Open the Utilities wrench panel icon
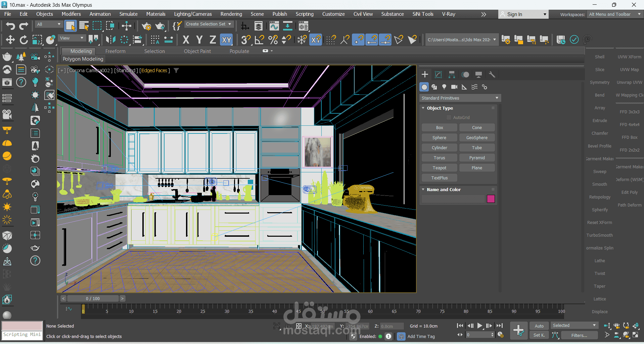The height and width of the screenshot is (344, 644). coord(492,74)
